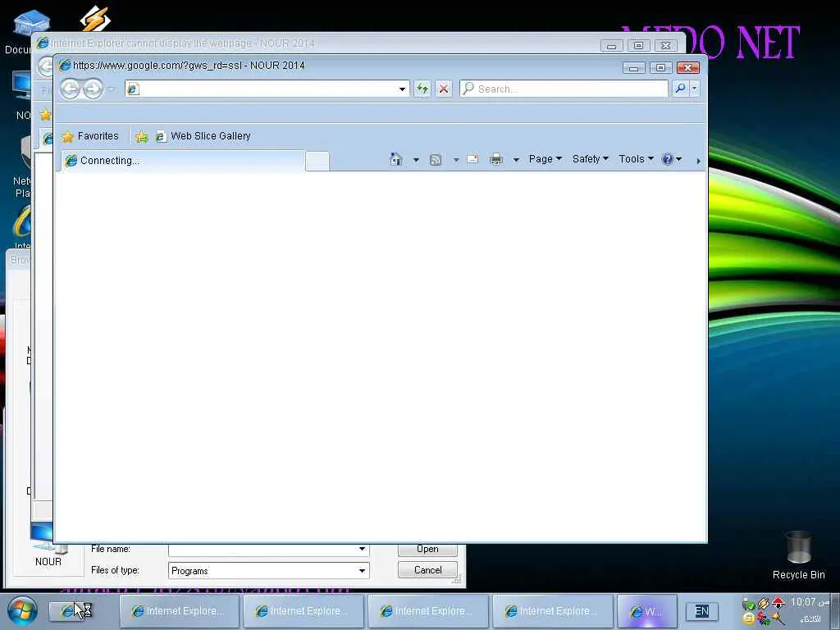The width and height of the screenshot is (840, 630).
Task: Open the Tools menu
Action: (636, 159)
